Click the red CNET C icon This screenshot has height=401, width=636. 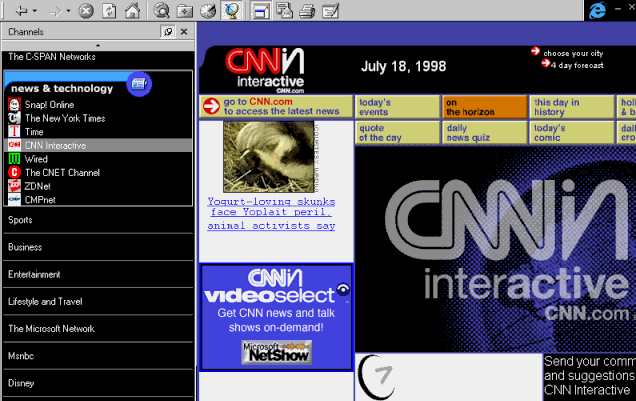(14, 172)
